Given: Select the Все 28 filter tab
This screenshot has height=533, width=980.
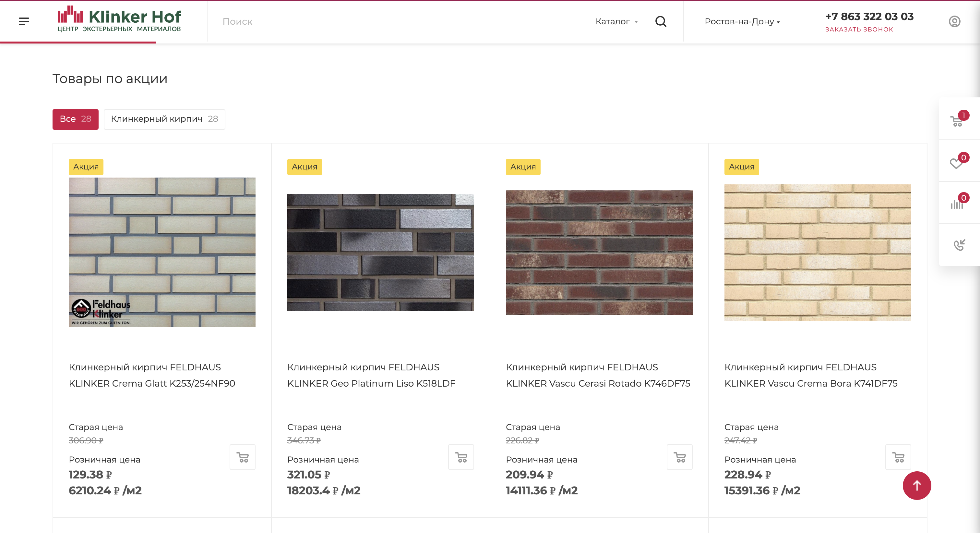Looking at the screenshot, I should (75, 119).
